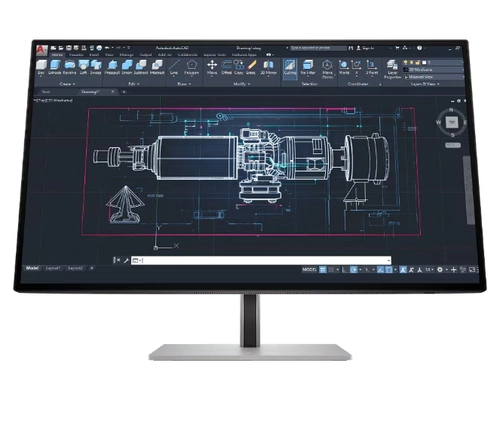Select the Presspull tool
The image size is (500, 425).
coord(112,67)
